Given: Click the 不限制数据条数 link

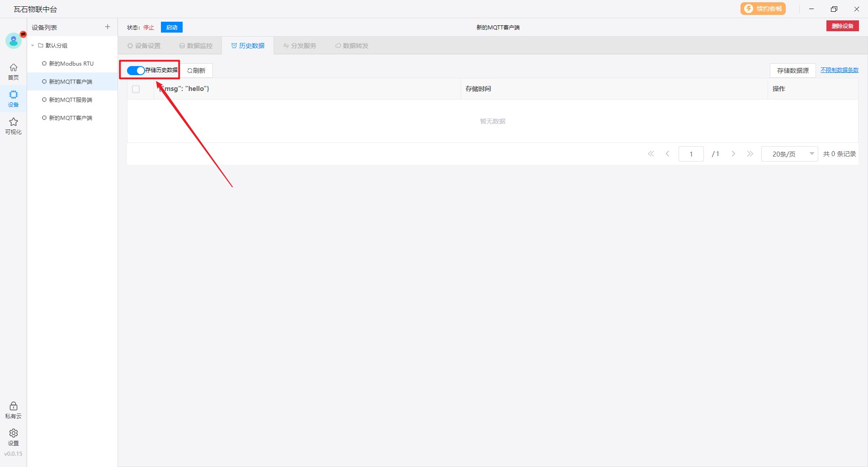Looking at the screenshot, I should [839, 70].
